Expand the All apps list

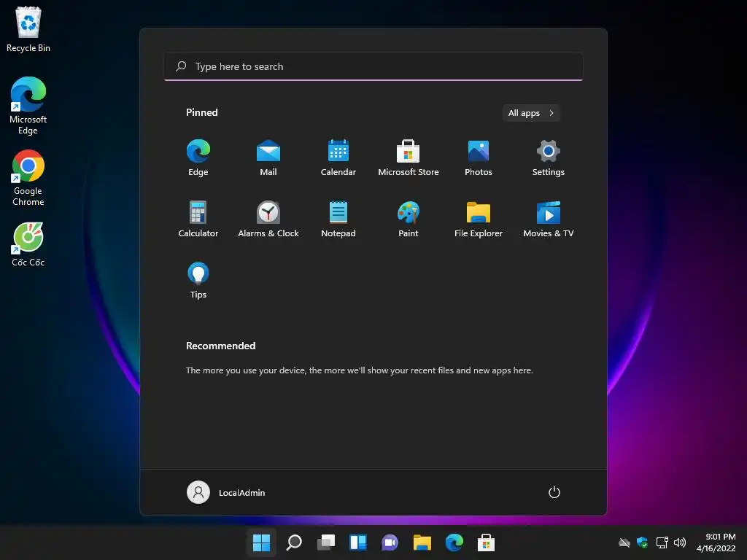click(531, 113)
